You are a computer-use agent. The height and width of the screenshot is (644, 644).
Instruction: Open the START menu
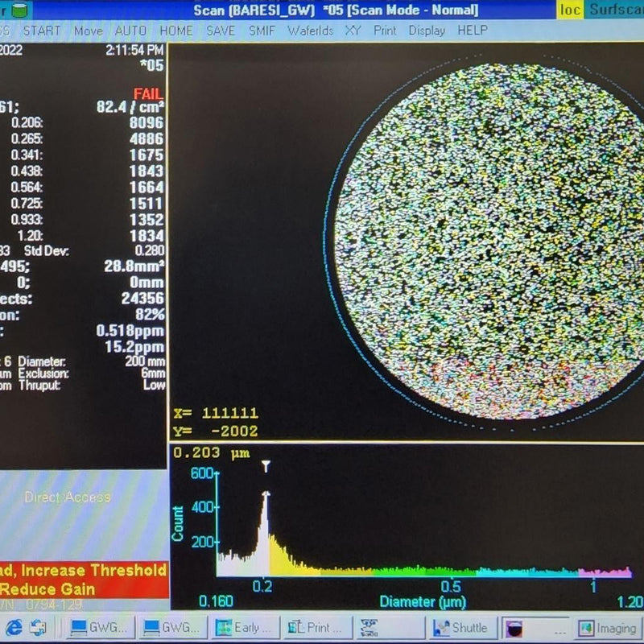click(44, 30)
